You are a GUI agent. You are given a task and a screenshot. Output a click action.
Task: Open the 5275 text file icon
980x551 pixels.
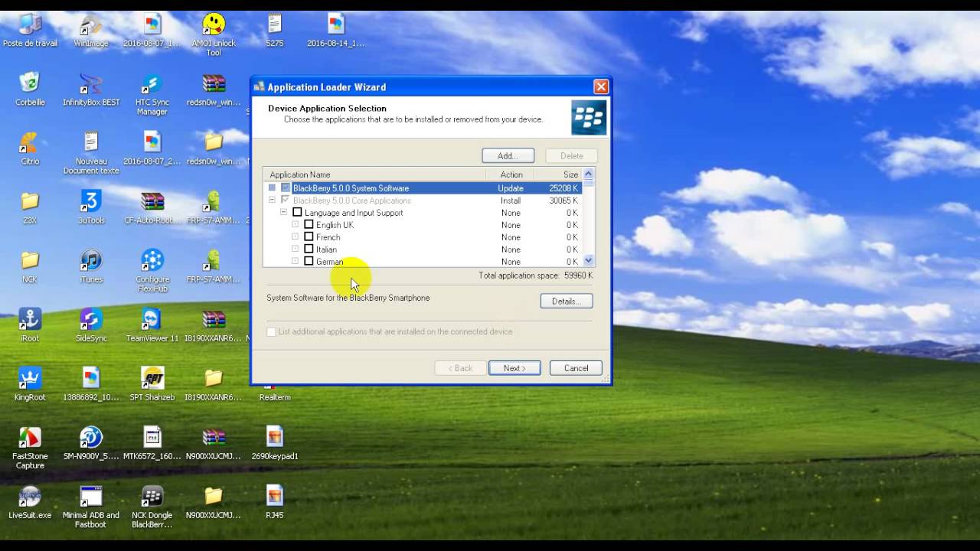click(275, 31)
